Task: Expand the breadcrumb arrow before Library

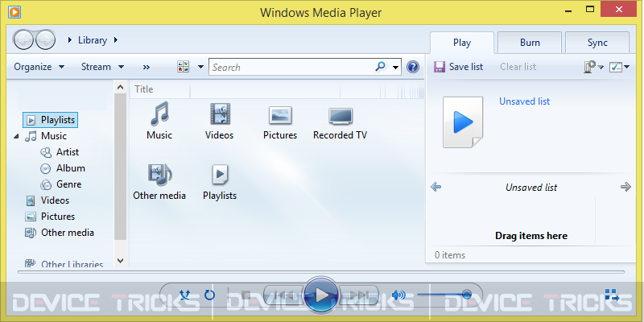Action: coord(70,40)
